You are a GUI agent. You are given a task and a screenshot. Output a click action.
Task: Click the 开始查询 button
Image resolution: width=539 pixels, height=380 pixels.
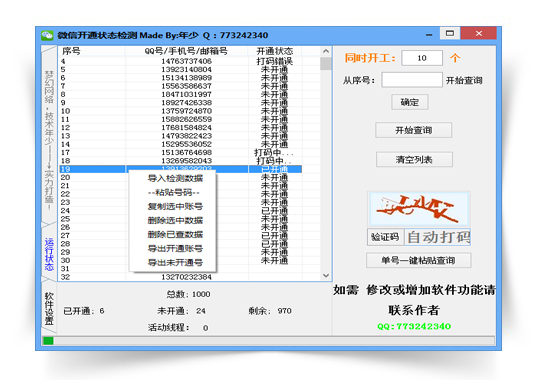coord(414,130)
